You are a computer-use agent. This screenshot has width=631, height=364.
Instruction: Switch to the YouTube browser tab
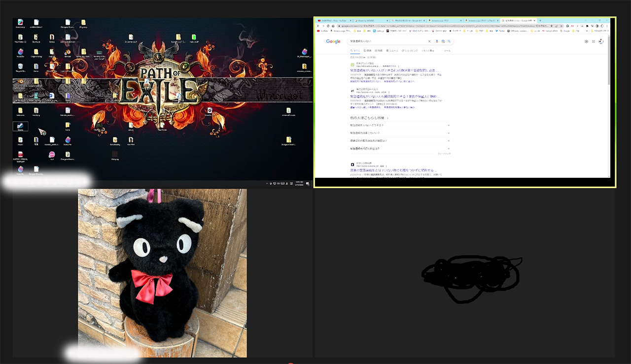[x=333, y=20]
